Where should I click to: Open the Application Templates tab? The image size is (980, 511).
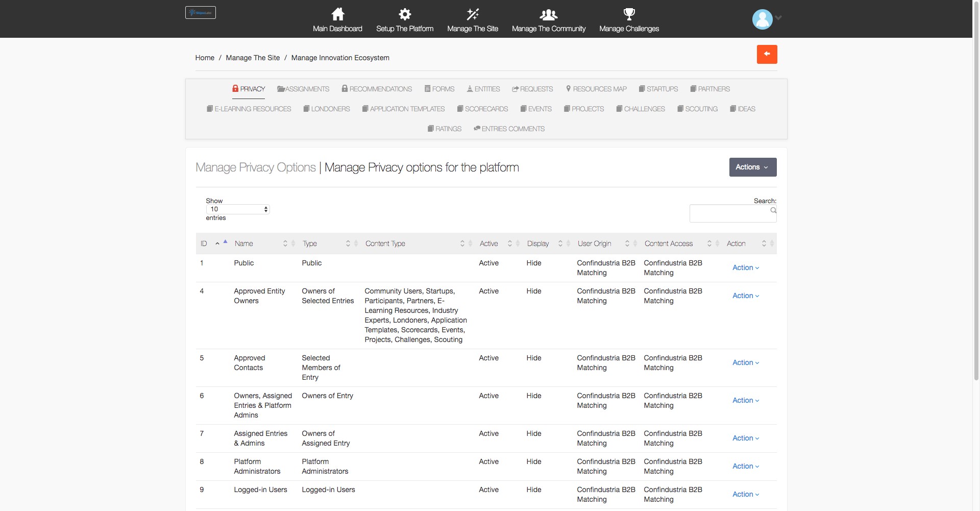click(x=403, y=109)
